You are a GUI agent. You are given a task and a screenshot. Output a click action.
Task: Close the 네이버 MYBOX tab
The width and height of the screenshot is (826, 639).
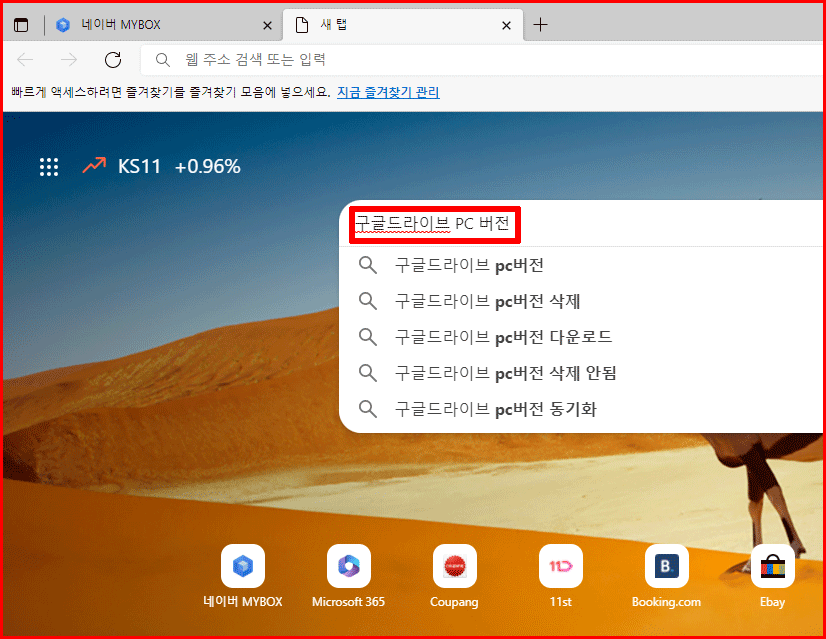click(267, 25)
